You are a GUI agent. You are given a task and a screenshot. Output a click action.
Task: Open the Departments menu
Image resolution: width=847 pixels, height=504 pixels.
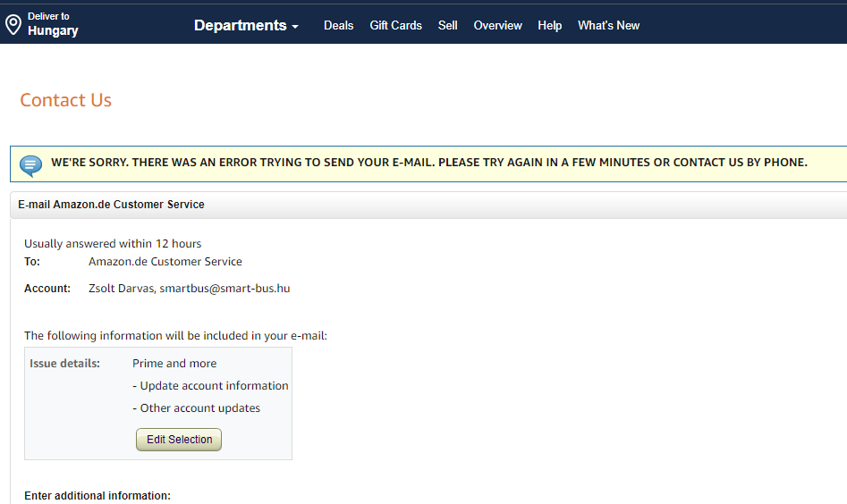click(x=246, y=25)
